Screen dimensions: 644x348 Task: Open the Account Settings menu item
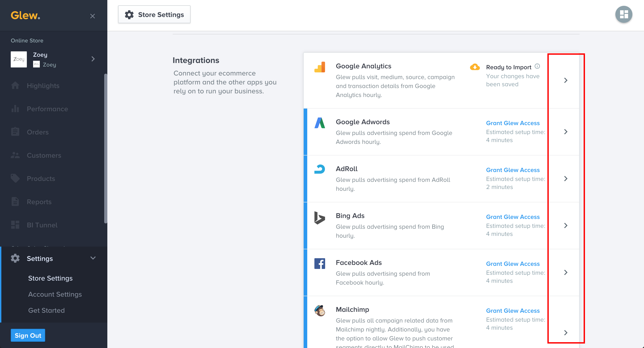point(55,294)
